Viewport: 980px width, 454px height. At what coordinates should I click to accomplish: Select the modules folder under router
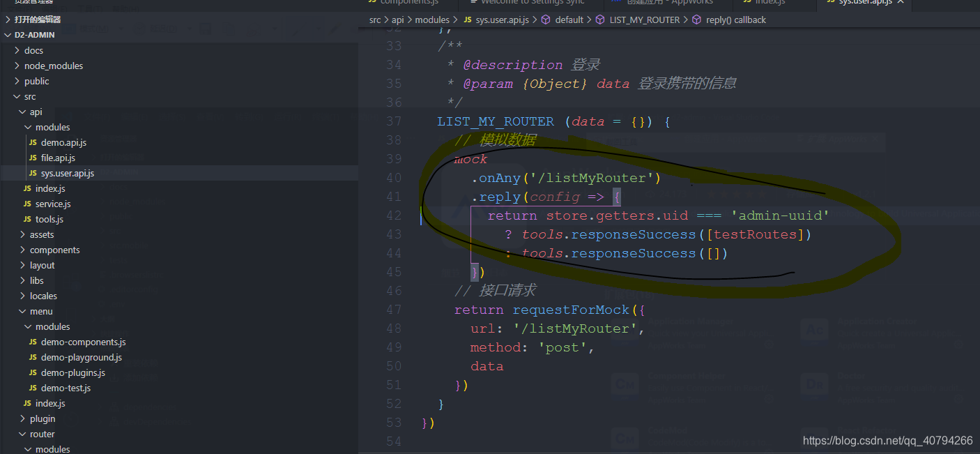pyautogui.click(x=52, y=449)
